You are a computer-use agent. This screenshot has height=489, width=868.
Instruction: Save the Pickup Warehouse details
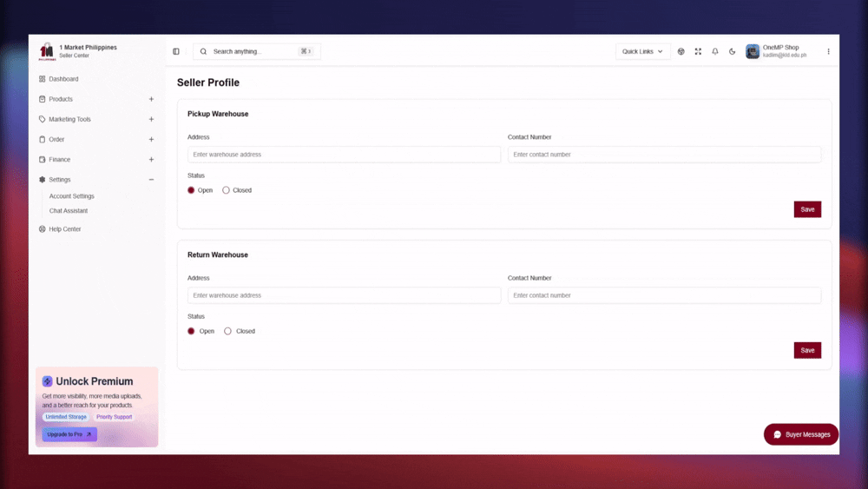[807, 209]
